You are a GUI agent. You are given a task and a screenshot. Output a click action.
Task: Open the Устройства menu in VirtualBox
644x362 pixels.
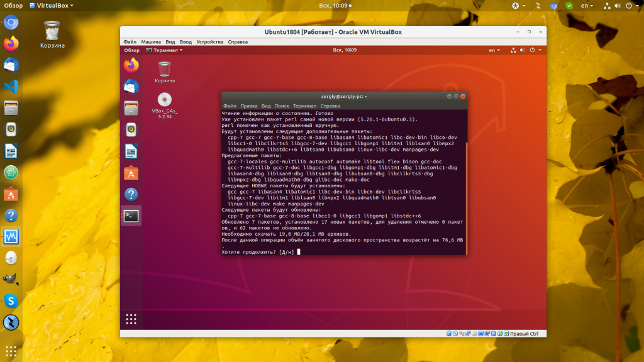coord(209,42)
